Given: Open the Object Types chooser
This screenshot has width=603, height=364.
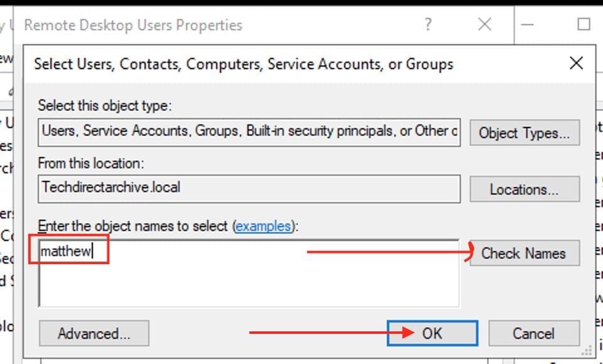Looking at the screenshot, I should [524, 133].
